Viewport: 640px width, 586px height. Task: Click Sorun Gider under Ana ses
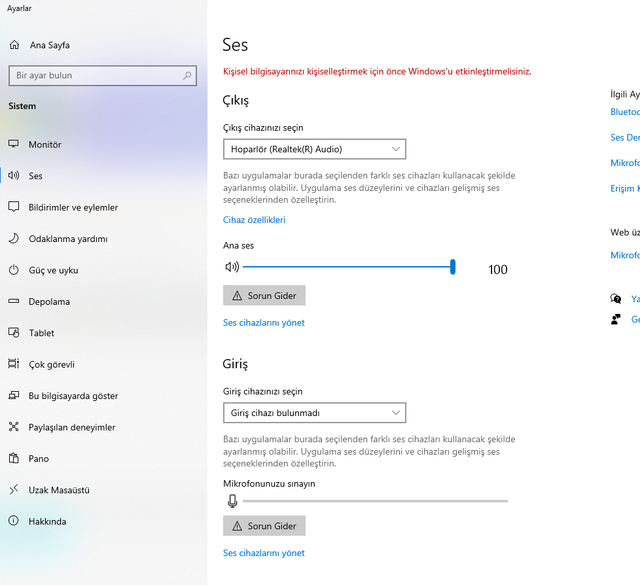[264, 296]
